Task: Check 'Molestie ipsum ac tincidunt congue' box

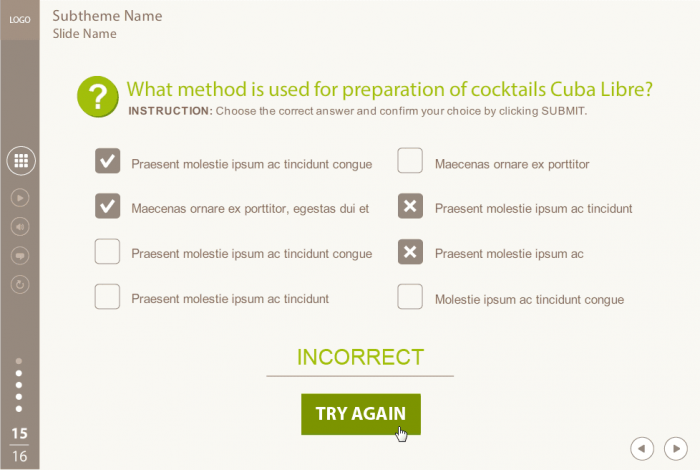Action: coord(410,297)
